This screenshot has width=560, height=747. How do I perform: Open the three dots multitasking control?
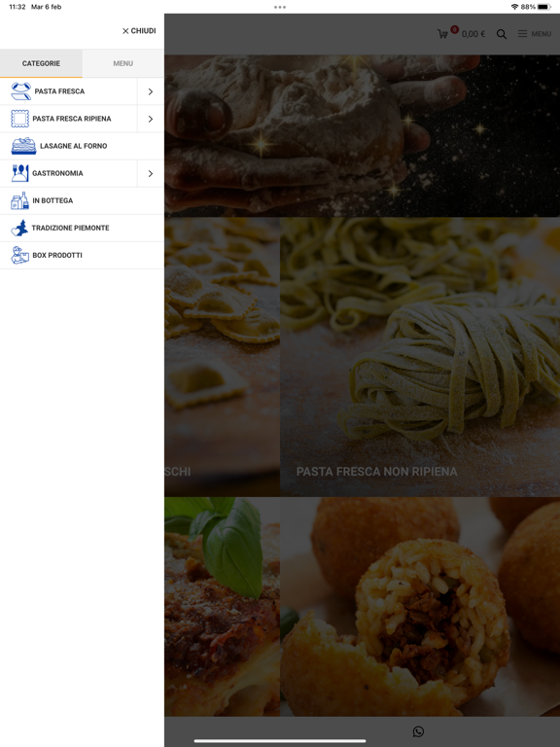coord(280,7)
